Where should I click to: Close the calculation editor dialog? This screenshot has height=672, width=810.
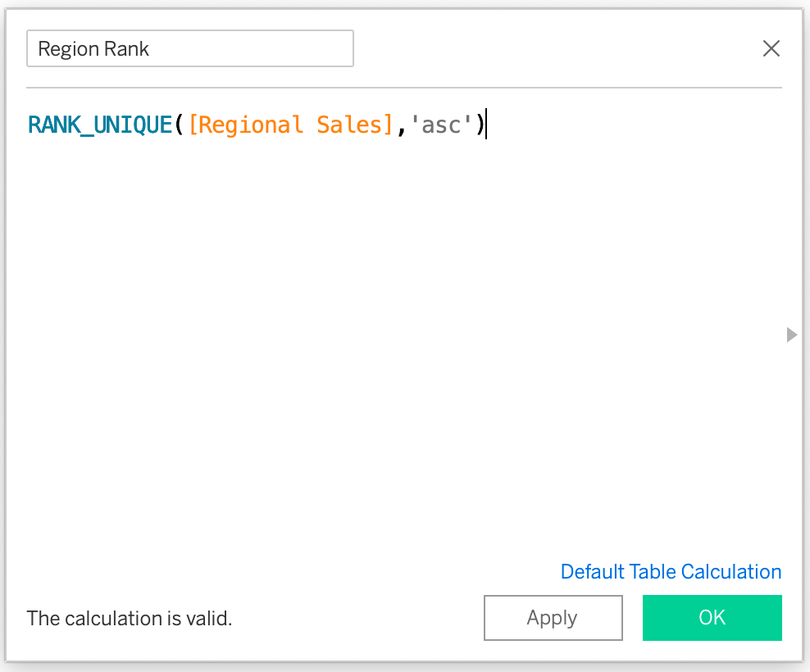(771, 49)
